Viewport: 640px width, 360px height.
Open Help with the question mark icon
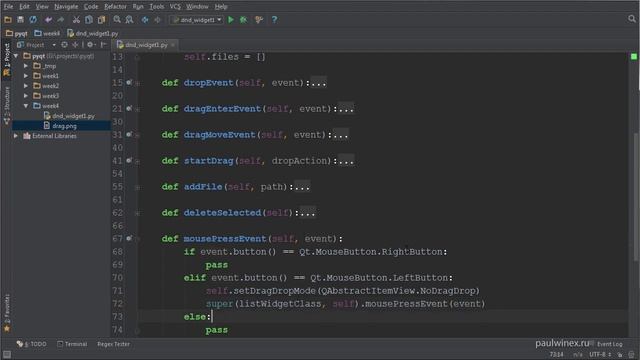pos(274,20)
